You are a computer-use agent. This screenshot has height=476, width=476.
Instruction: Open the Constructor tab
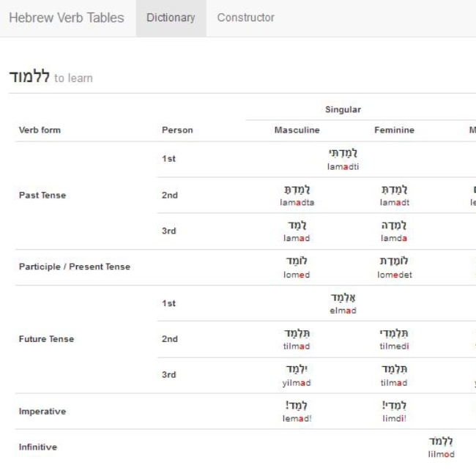(245, 18)
